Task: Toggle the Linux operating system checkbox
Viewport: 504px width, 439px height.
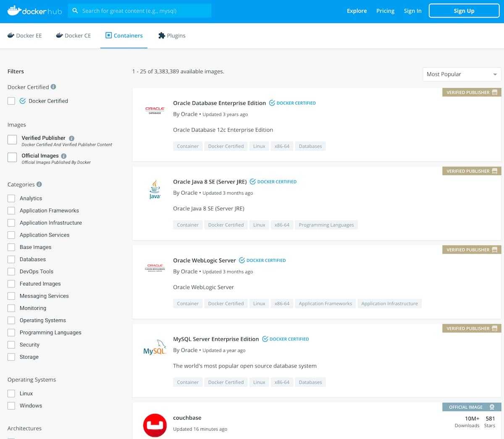Action: click(11, 394)
